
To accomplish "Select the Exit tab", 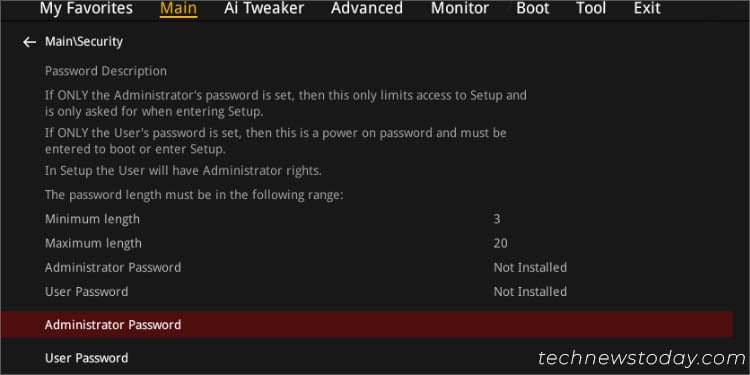I will click(x=647, y=8).
